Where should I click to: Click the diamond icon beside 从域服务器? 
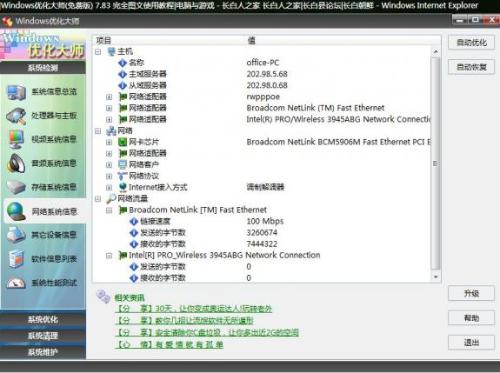[123, 85]
